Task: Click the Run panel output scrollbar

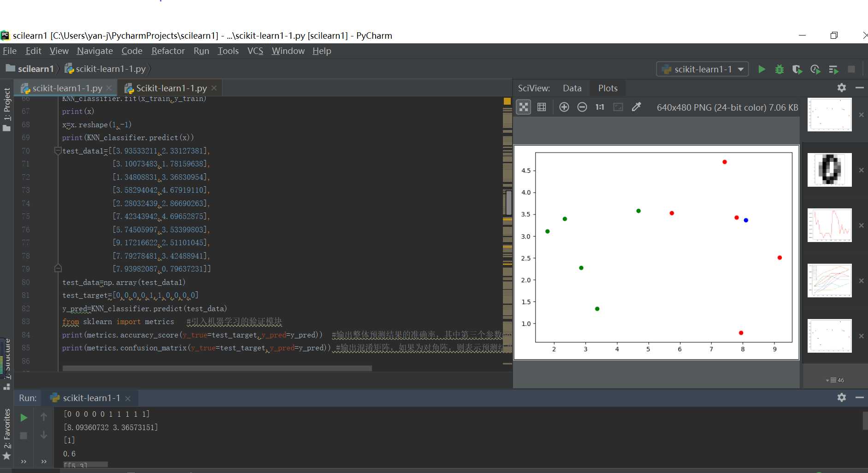Action: 865,420
